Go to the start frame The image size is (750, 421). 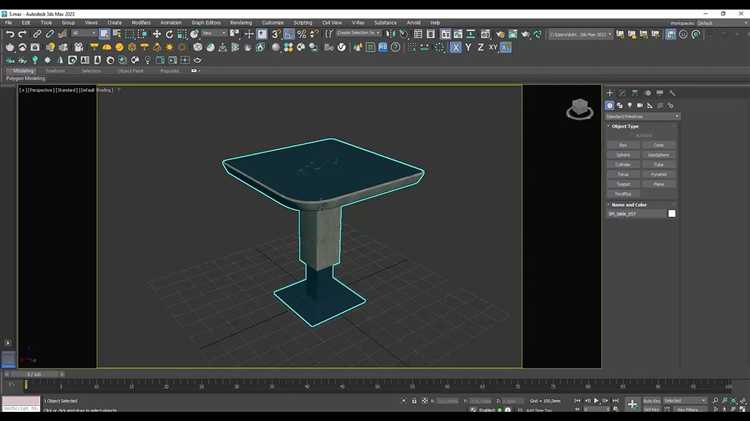coord(577,400)
